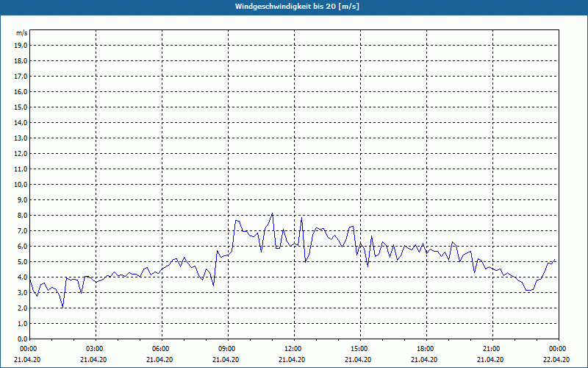Viewport: 588px width, 368px height.
Task: Select the '21.04.20' date beneath 18:00
Action: click(424, 360)
